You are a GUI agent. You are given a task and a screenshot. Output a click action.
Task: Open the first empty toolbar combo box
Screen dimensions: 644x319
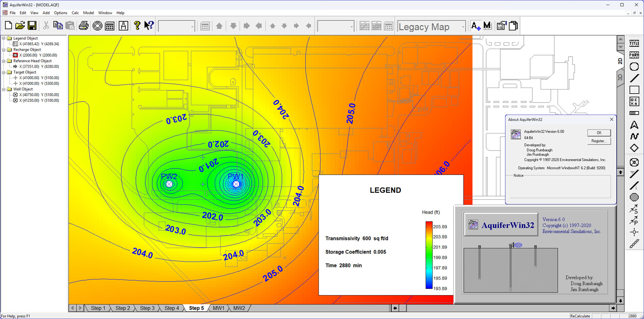point(192,27)
